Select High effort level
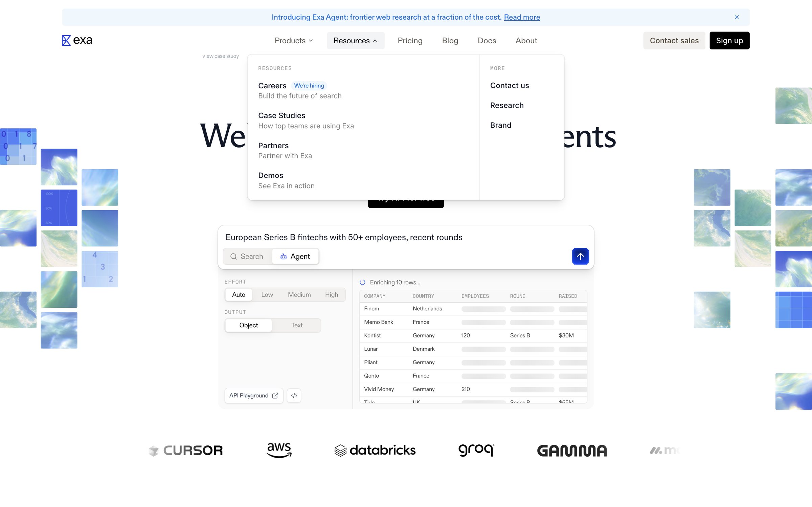This screenshot has width=812, height=507. click(331, 295)
